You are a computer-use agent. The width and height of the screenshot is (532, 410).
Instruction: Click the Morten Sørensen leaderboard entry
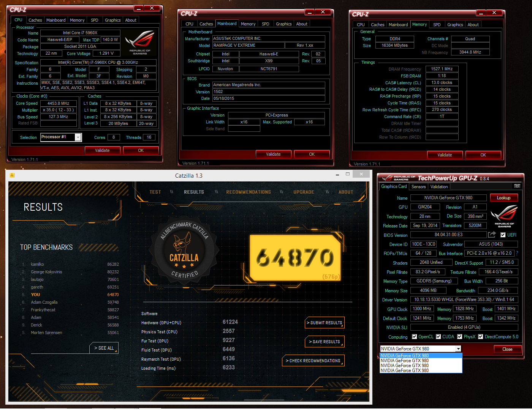click(70, 333)
